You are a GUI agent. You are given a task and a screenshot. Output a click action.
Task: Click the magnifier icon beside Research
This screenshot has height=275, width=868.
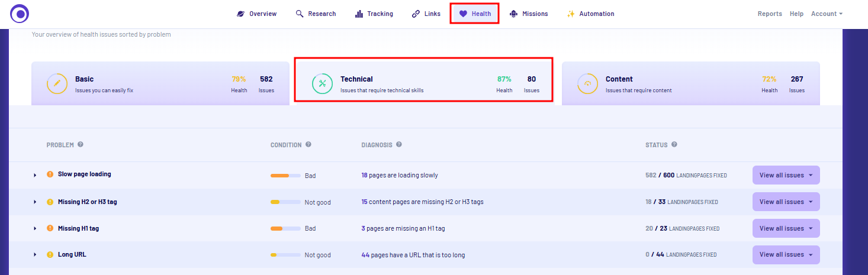tap(300, 14)
